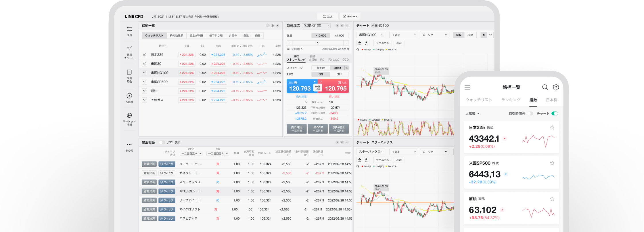Open 売買 filter dropdown in 建玉照会
The height and width of the screenshot is (232, 644).
pyautogui.click(x=218, y=153)
